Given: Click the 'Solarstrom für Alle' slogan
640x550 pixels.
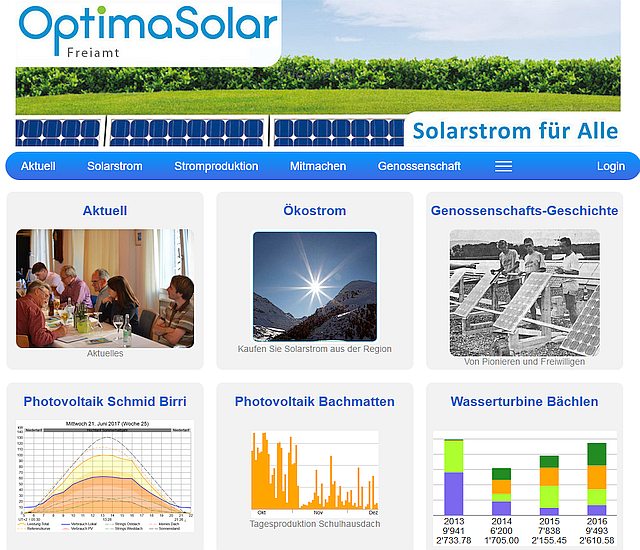Looking at the screenshot, I should coord(515,131).
